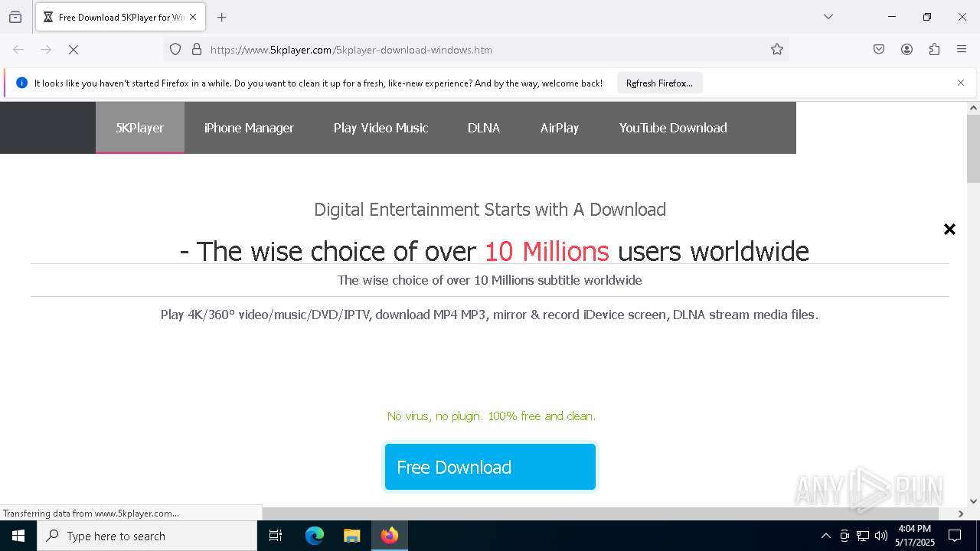
Task: Open the Extensions puzzle icon
Action: (934, 50)
